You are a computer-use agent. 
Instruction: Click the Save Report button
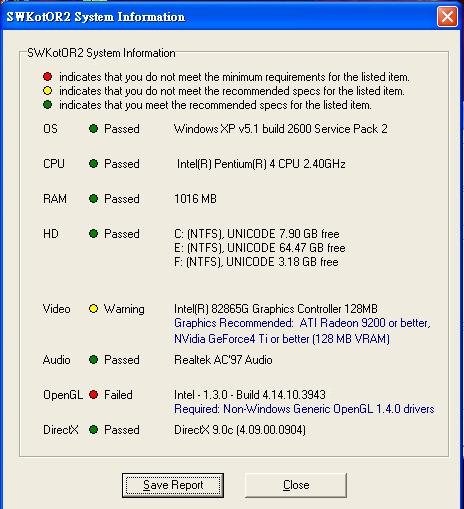click(x=173, y=485)
